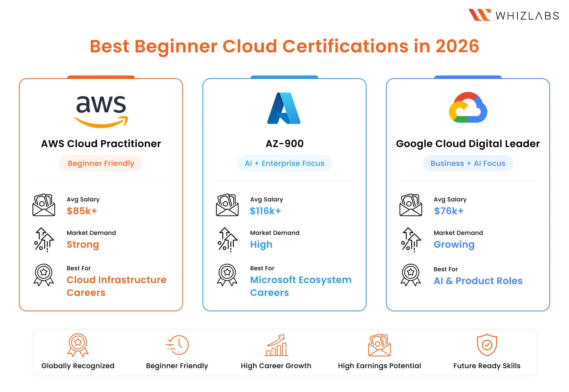Click the High Earnings Potential label
The image size is (569, 392).
pyautogui.click(x=379, y=366)
